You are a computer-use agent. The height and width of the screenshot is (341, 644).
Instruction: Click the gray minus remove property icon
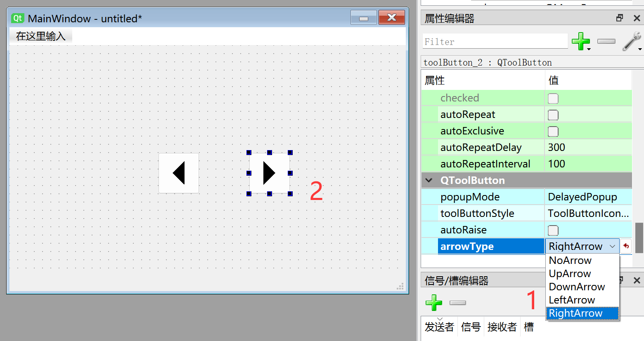606,41
